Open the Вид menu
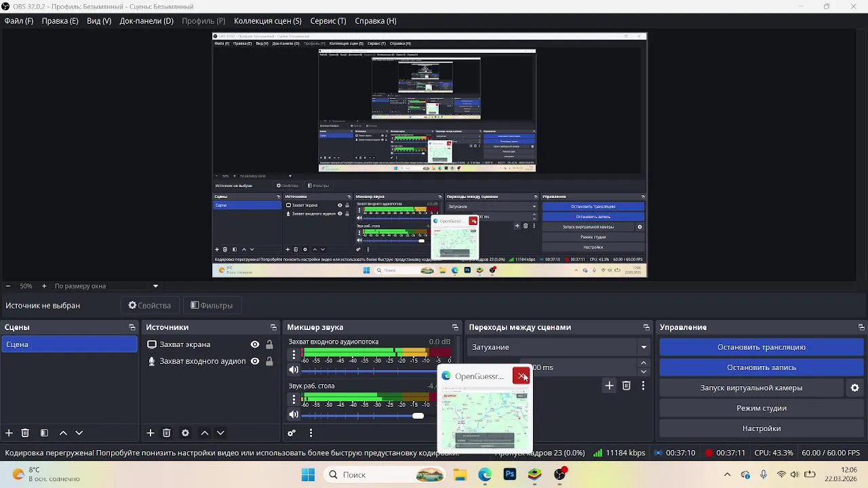The height and width of the screenshot is (488, 868). 99,21
